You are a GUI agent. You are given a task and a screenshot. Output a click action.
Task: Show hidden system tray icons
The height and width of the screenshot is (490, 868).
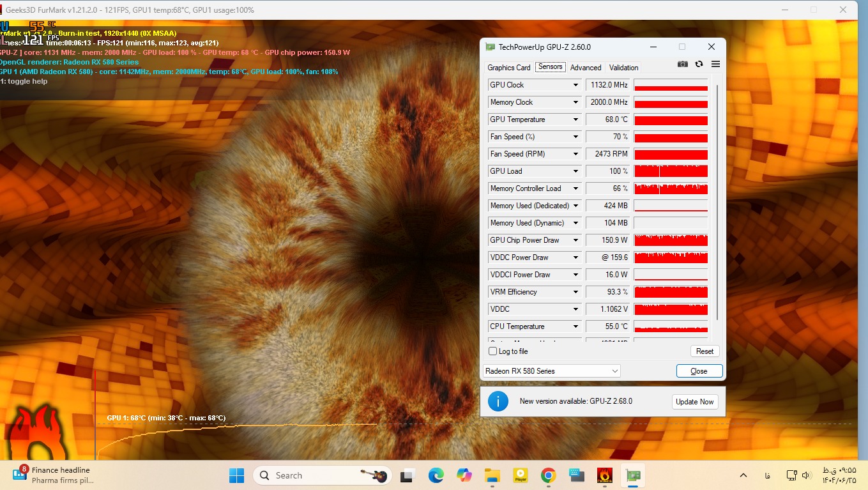pyautogui.click(x=743, y=476)
